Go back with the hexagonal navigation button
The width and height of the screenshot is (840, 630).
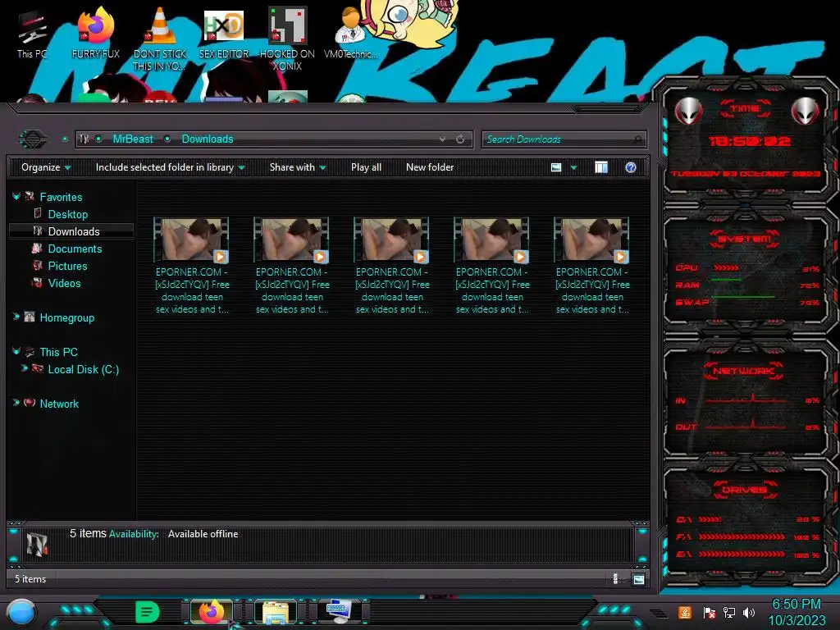(33, 139)
